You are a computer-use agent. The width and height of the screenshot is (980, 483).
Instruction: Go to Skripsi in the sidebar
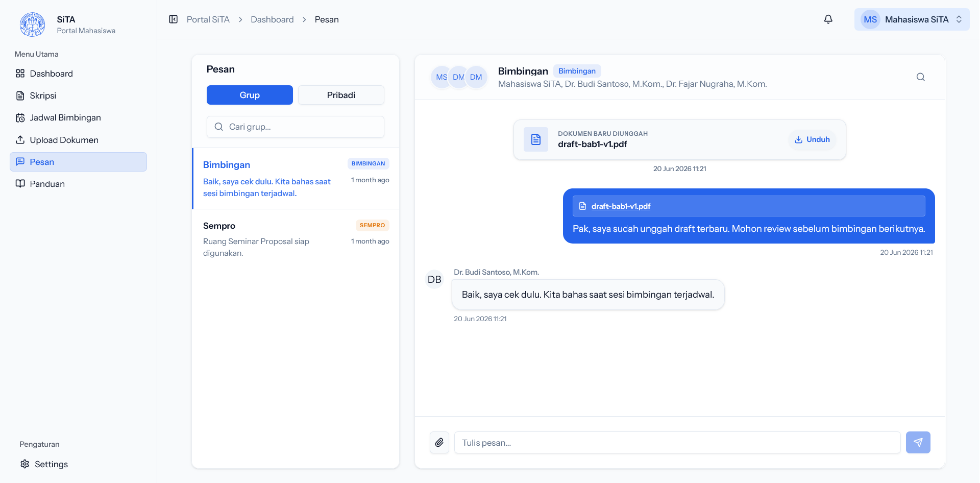tap(78, 95)
